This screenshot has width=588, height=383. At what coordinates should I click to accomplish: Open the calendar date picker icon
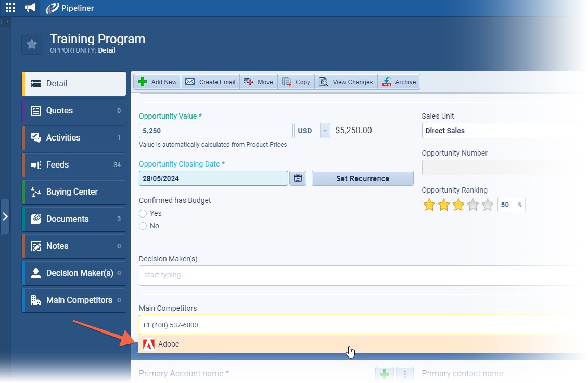pos(298,178)
